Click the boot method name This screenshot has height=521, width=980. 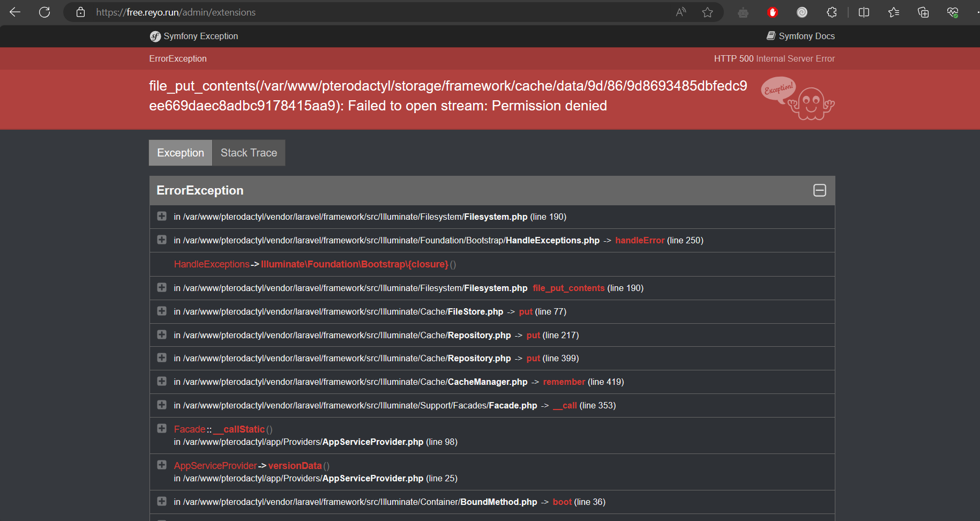click(562, 502)
